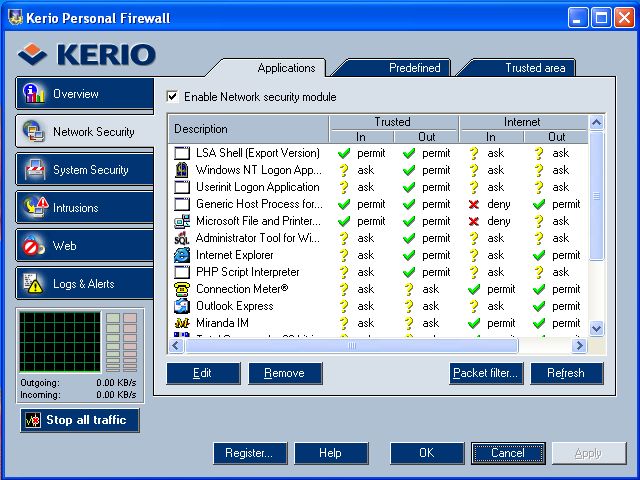The image size is (640, 480).
Task: Select the Internet Explorer application icon
Action: (182, 255)
